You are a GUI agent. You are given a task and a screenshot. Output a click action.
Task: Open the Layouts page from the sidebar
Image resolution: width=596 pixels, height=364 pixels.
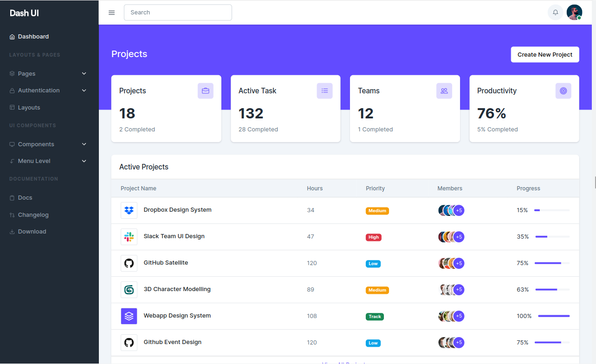tap(30, 107)
